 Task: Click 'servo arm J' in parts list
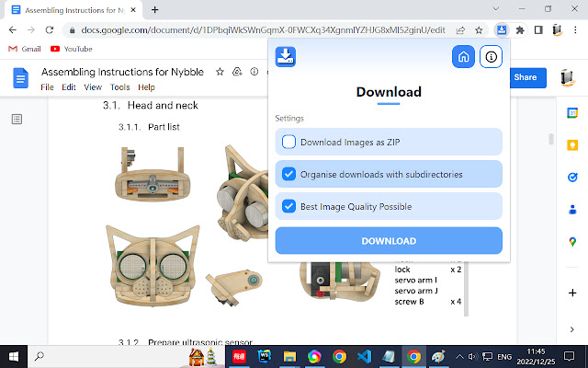pos(416,291)
